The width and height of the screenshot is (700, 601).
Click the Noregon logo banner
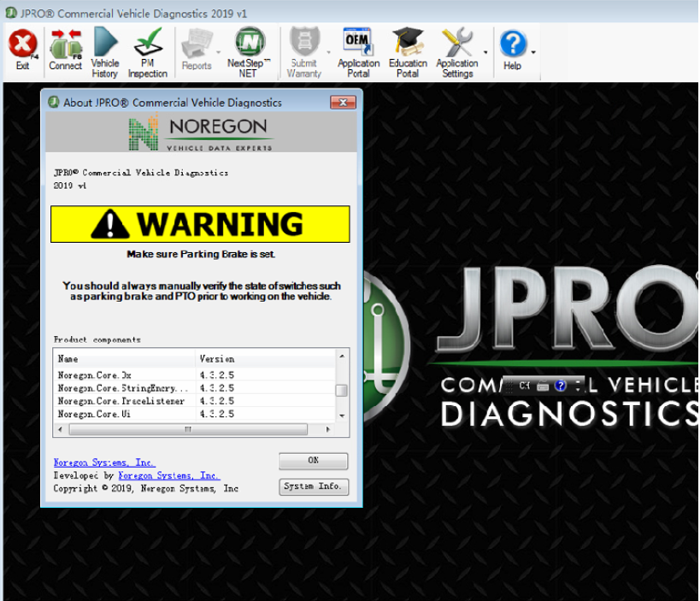pyautogui.click(x=202, y=133)
